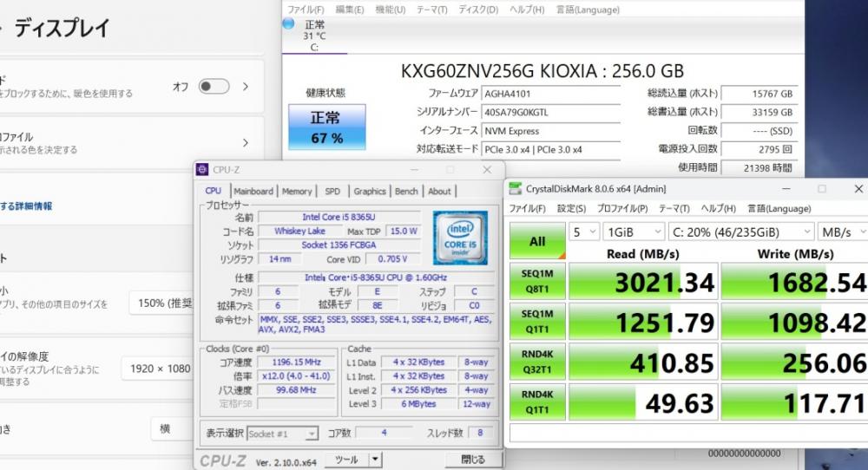Expand the color profile settings chevron

(x=246, y=143)
